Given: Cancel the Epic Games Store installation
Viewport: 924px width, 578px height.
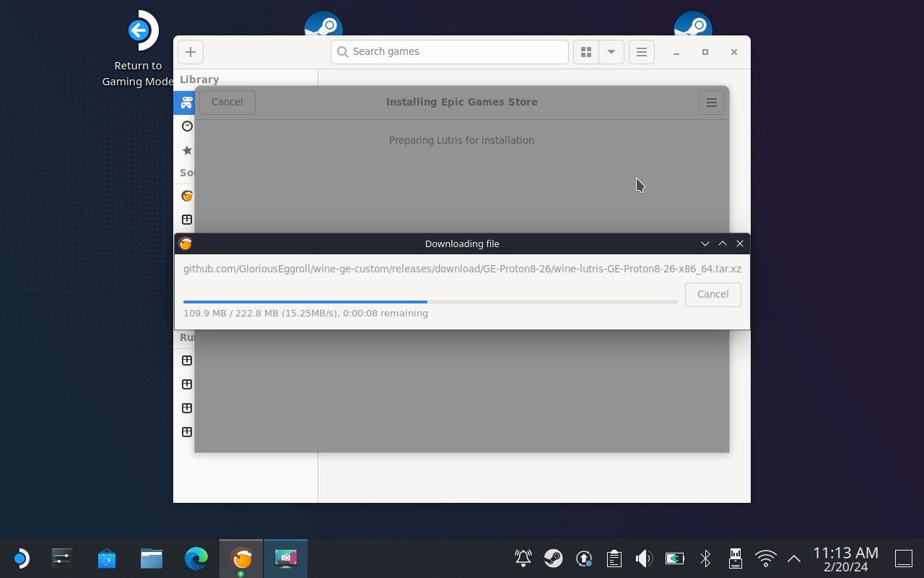Looking at the screenshot, I should (227, 102).
